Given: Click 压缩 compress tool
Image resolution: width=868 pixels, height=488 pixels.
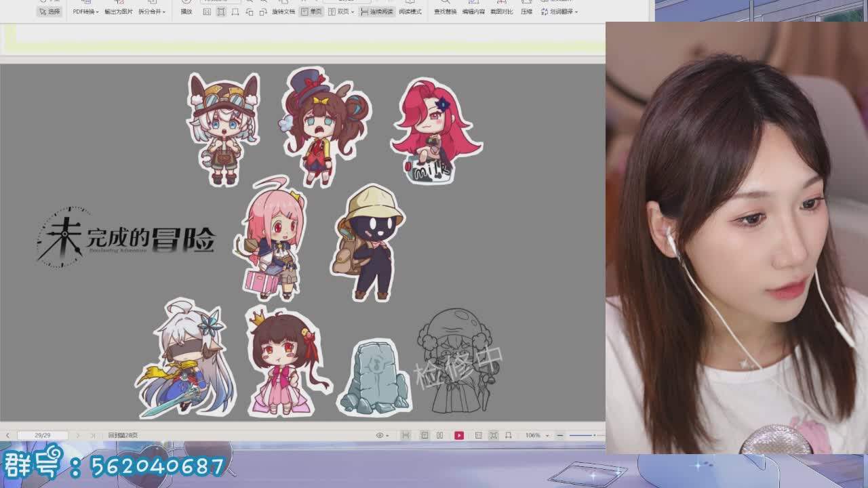Looking at the screenshot, I should [526, 12].
